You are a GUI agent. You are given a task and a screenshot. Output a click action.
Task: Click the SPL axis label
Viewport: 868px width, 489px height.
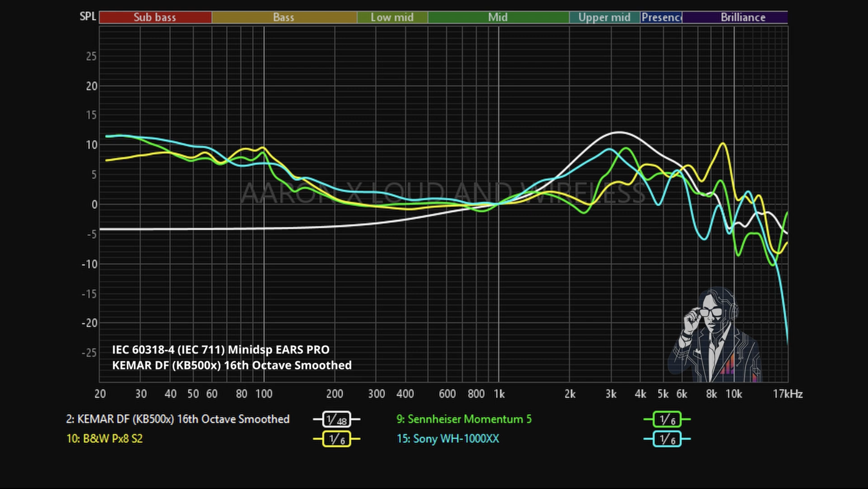click(88, 16)
